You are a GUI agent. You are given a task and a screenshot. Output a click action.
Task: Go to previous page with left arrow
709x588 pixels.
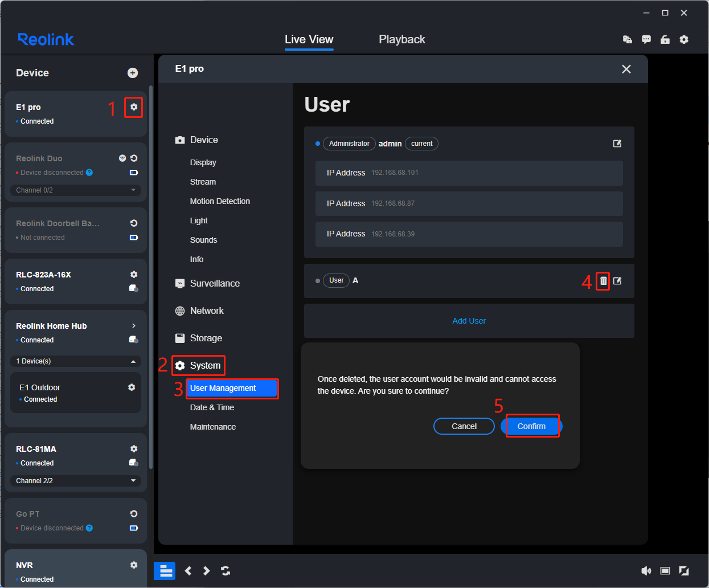pyautogui.click(x=188, y=571)
